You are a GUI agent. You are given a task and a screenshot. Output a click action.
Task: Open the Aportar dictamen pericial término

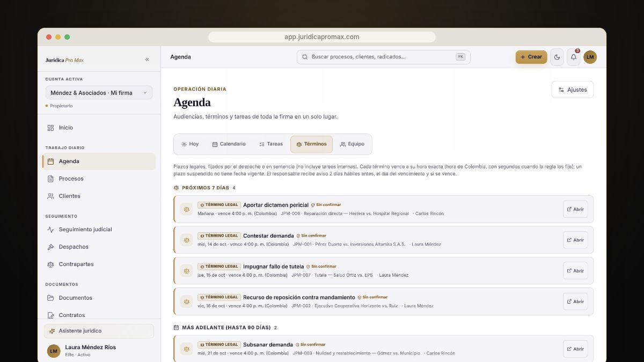(575, 209)
